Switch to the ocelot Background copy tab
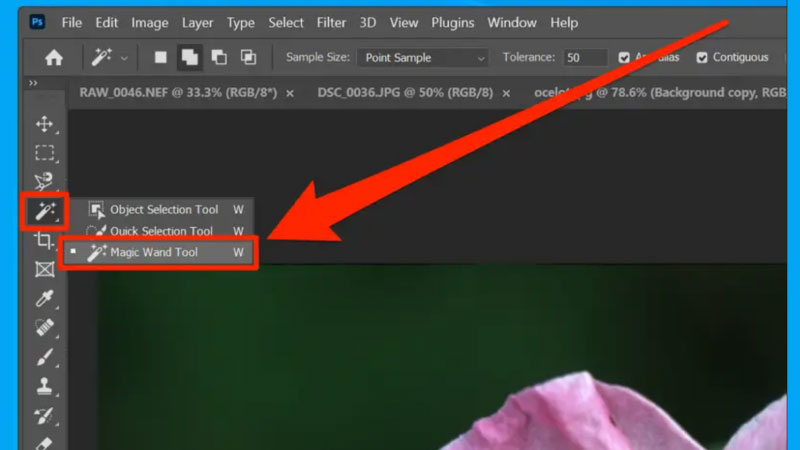The height and width of the screenshot is (450, 800). point(660,92)
